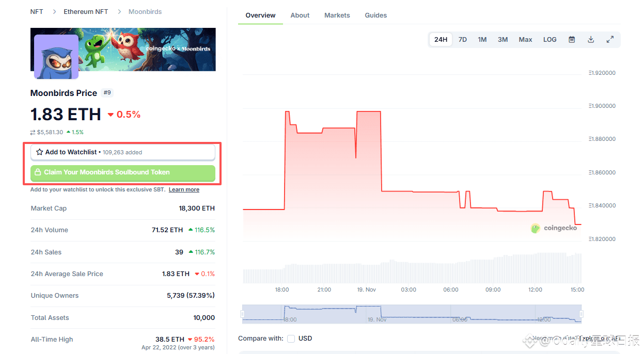The image size is (644, 354).
Task: Toggle the LOG scale option
Action: pos(549,40)
